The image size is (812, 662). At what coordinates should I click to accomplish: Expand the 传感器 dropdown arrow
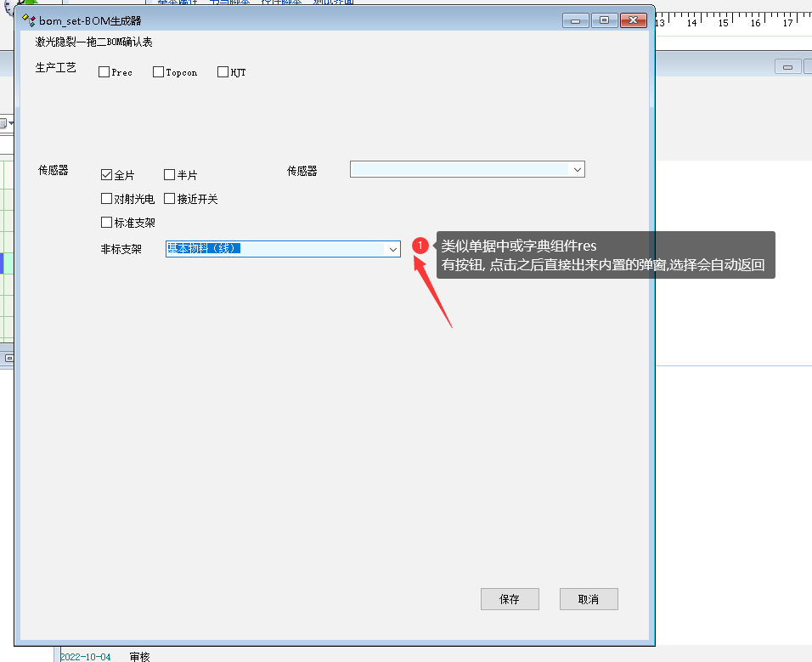(577, 170)
